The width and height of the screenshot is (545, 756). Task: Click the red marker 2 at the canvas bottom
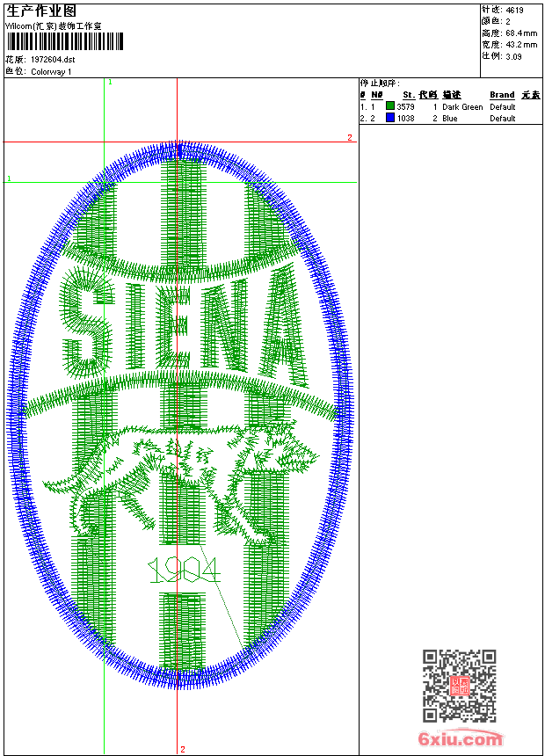pos(183,749)
